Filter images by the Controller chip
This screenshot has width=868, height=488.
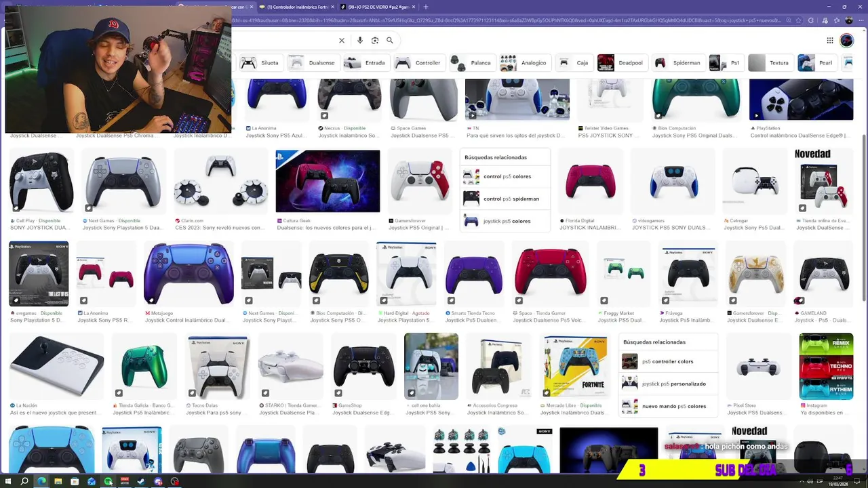[x=418, y=63]
